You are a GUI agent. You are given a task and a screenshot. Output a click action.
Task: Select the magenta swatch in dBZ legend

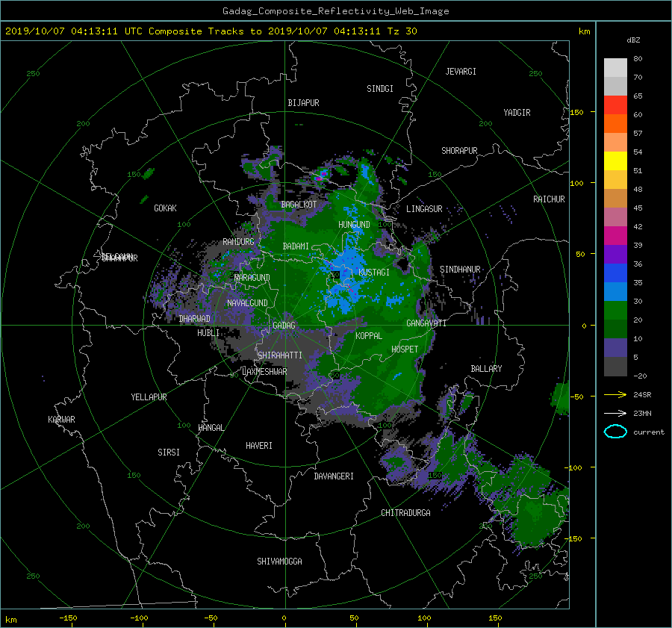615,236
